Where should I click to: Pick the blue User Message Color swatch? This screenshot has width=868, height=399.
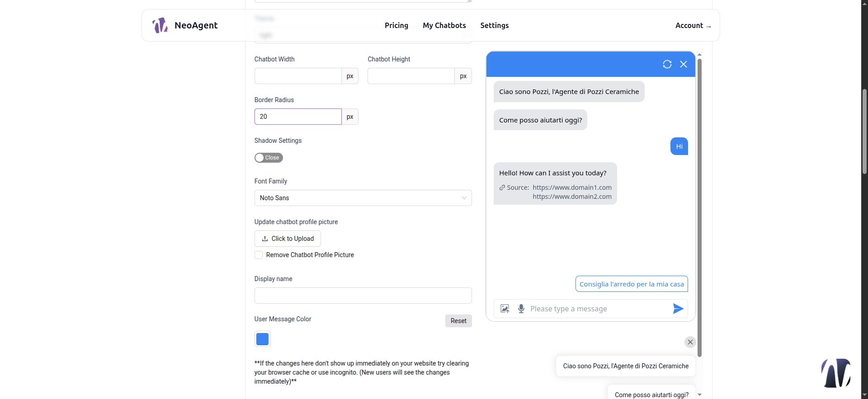point(263,339)
